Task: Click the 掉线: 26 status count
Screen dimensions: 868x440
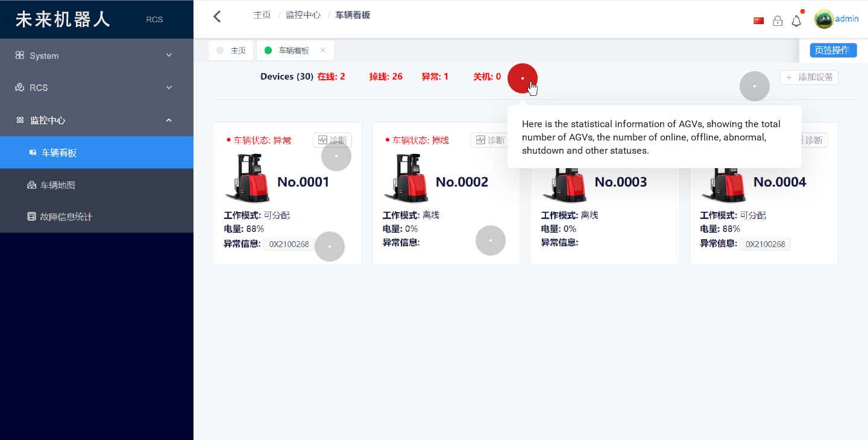Action: [x=386, y=77]
